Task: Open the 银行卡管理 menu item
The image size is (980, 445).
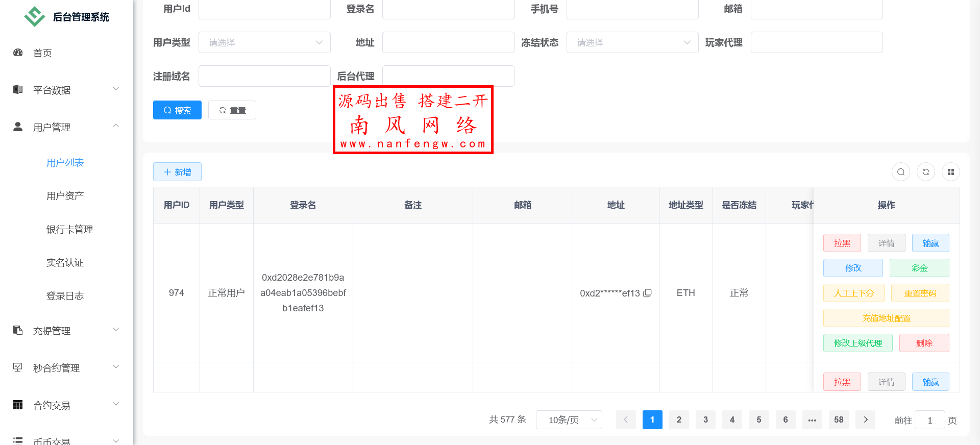Action: point(70,230)
